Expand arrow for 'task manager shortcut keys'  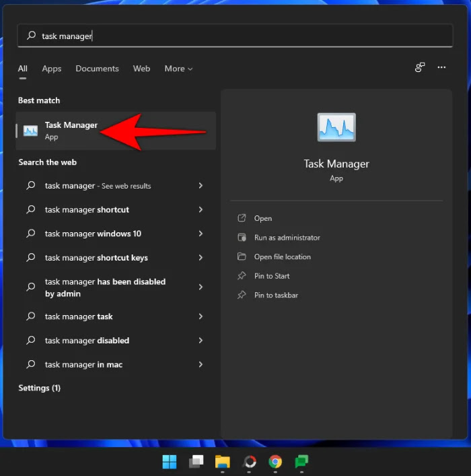coord(201,257)
